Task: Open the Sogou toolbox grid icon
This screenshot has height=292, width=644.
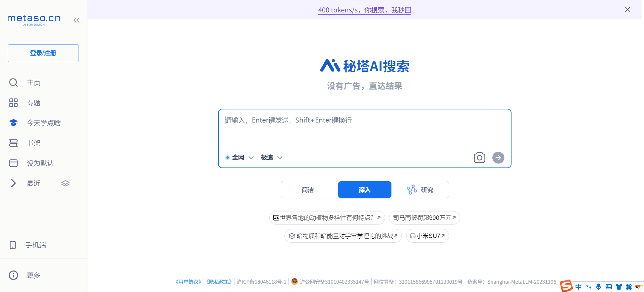Action: click(x=629, y=287)
